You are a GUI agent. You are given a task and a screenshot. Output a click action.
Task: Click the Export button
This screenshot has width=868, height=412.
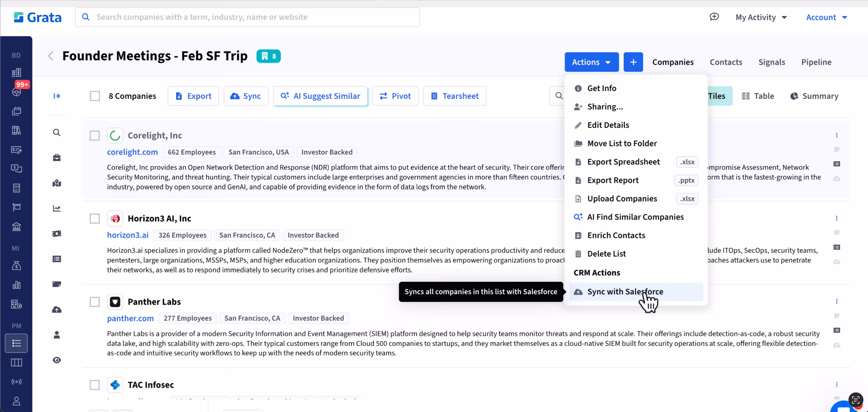click(193, 96)
